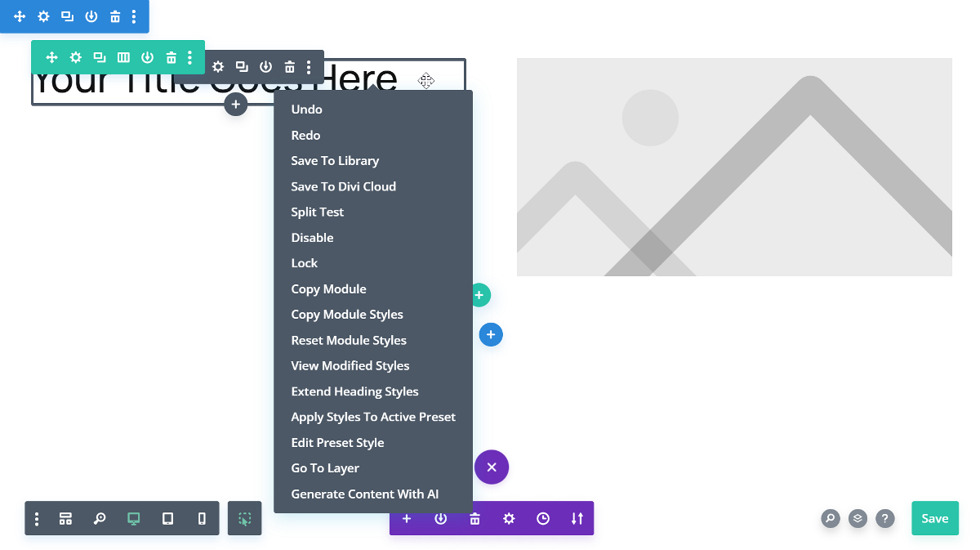Click the portability import/export arrows icon
980x550 pixels.
[577, 519]
